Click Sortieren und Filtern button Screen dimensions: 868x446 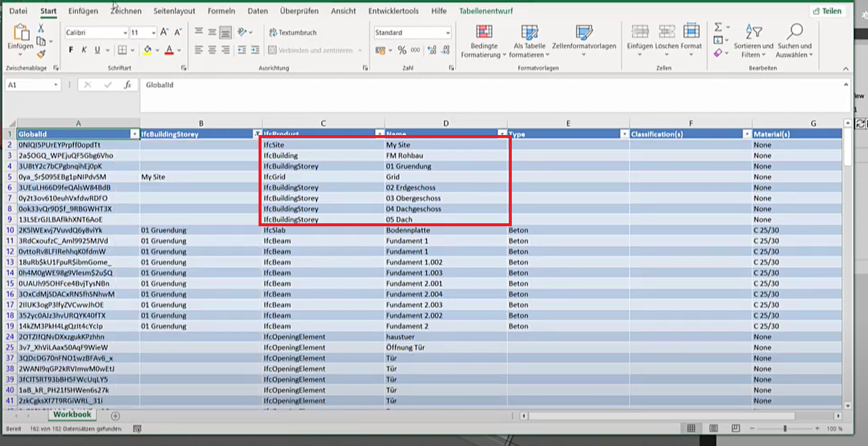(754, 41)
